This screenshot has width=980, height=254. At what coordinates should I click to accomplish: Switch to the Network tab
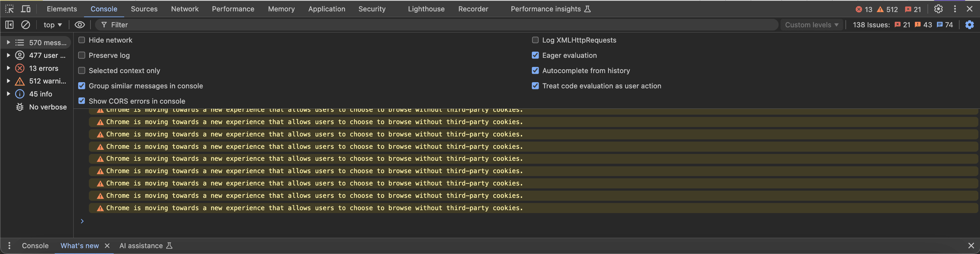(x=185, y=9)
